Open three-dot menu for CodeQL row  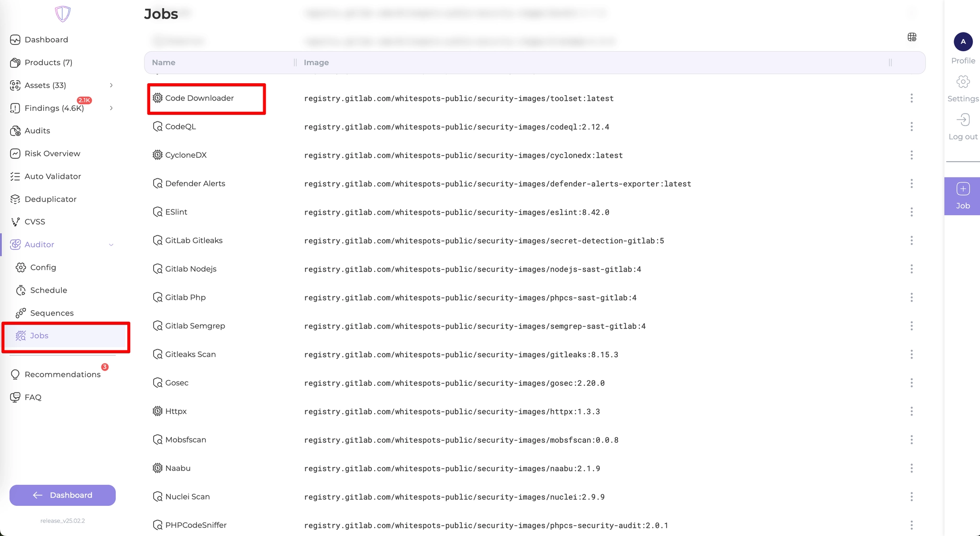click(911, 127)
